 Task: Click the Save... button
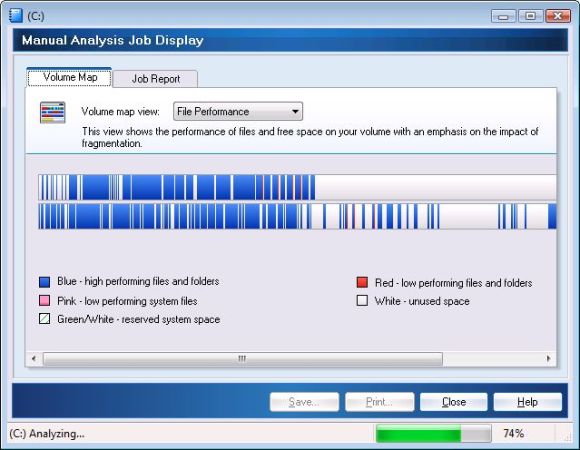point(304,402)
